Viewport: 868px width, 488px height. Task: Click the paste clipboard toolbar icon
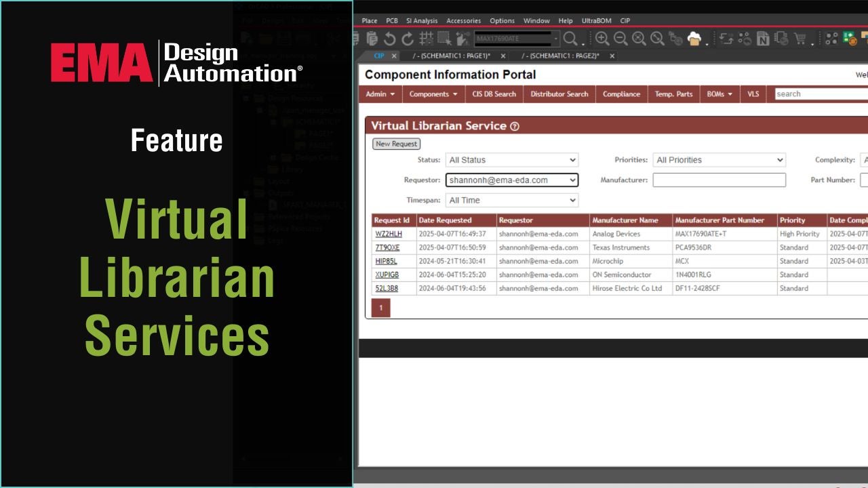click(x=372, y=39)
